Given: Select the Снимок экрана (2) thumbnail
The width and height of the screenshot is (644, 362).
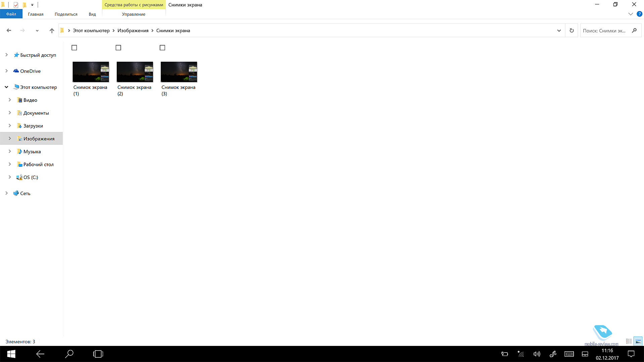Looking at the screenshot, I should [x=135, y=72].
